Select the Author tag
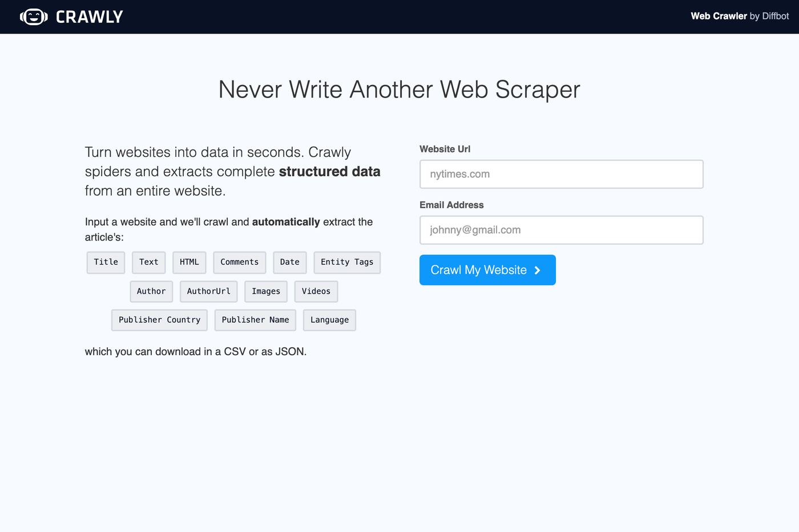This screenshot has width=799, height=532. pyautogui.click(x=151, y=291)
